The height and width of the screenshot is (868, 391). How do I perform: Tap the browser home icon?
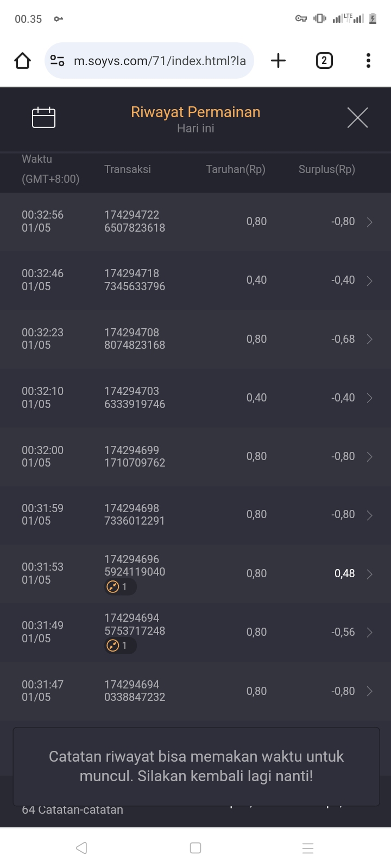point(23,61)
